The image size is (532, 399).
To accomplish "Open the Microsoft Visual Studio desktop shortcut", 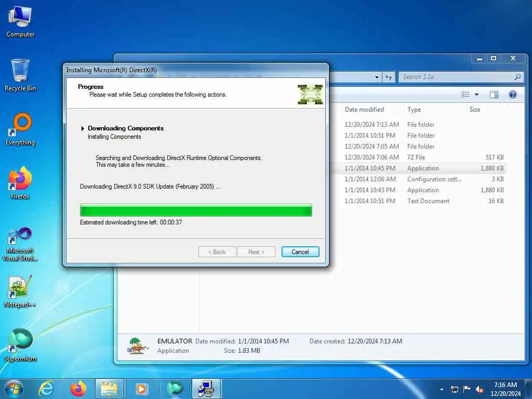I will pyautogui.click(x=20, y=244).
